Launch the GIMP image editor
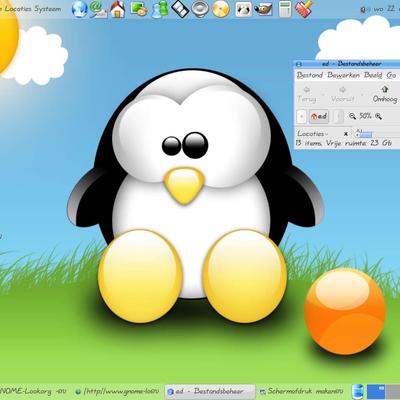 [264, 9]
